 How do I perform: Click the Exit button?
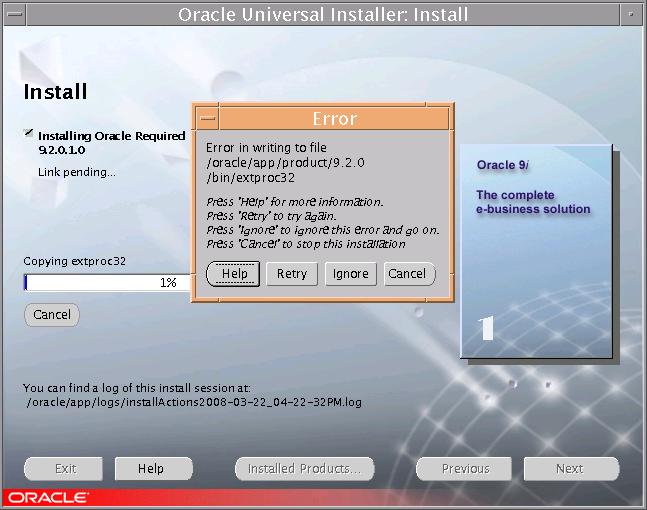65,468
